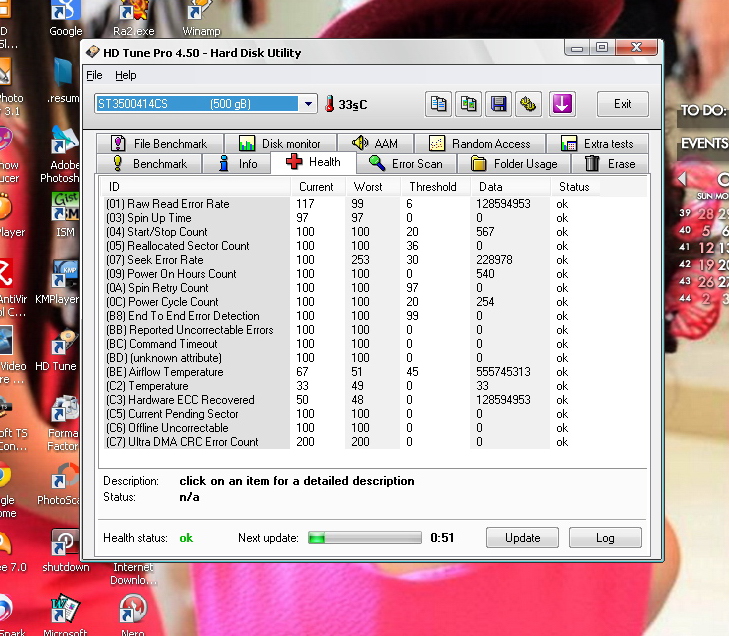The height and width of the screenshot is (636, 729).
Task: Open the ISM desktop shortcut
Action: [x=65, y=215]
